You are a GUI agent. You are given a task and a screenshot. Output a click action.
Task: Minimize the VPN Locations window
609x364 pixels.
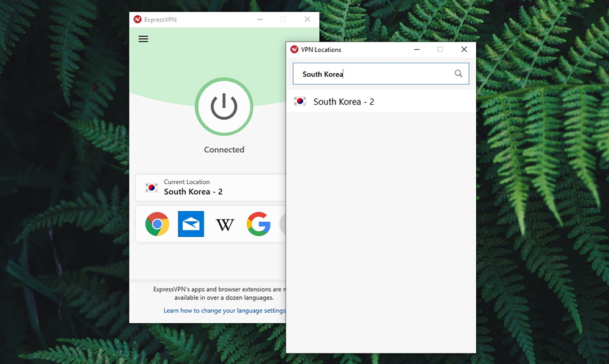coord(417,49)
